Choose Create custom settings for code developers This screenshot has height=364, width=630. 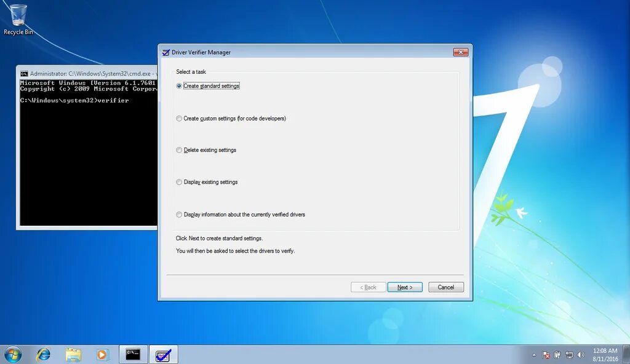[179, 119]
